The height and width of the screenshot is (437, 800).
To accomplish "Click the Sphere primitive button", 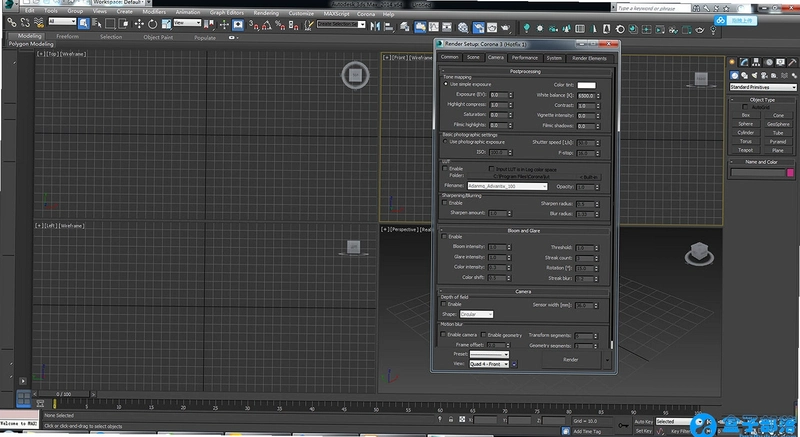I will click(x=745, y=124).
